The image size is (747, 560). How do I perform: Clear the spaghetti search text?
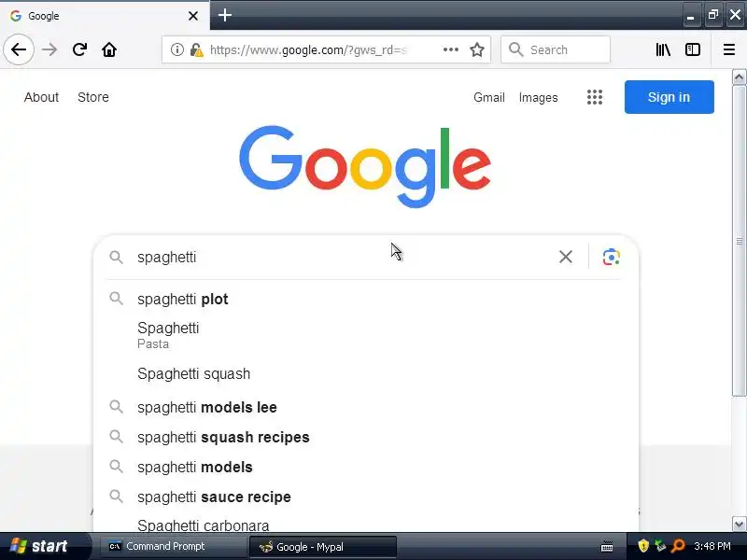click(x=566, y=257)
